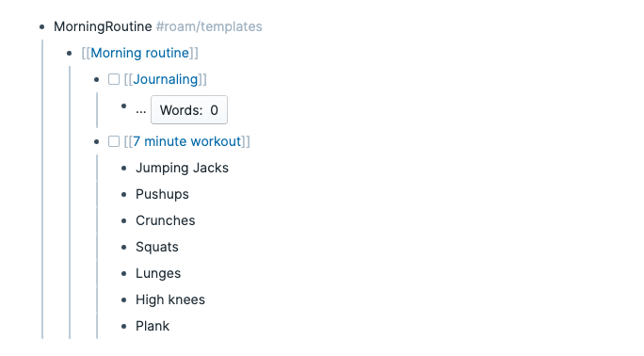Click the bullet next to Pushups

(x=124, y=195)
